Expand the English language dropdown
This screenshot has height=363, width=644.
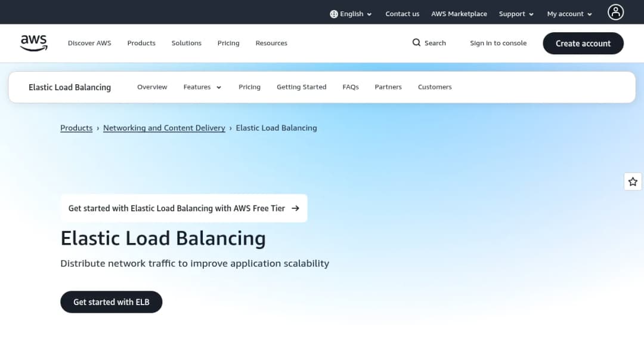click(x=351, y=14)
